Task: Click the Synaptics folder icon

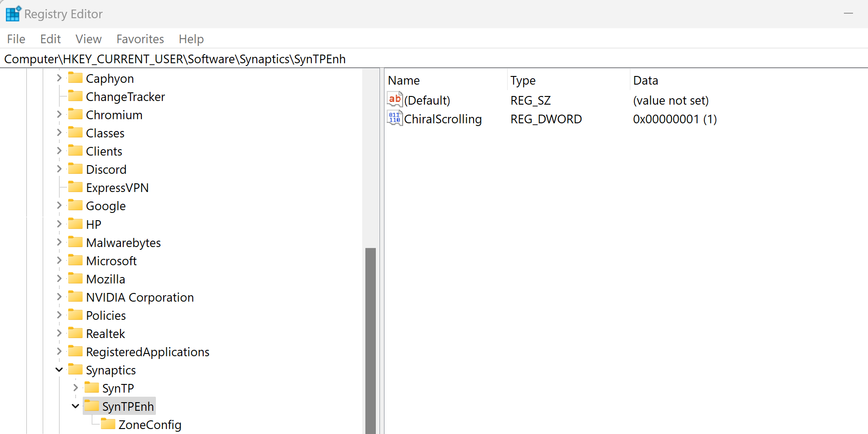Action: coord(75,369)
